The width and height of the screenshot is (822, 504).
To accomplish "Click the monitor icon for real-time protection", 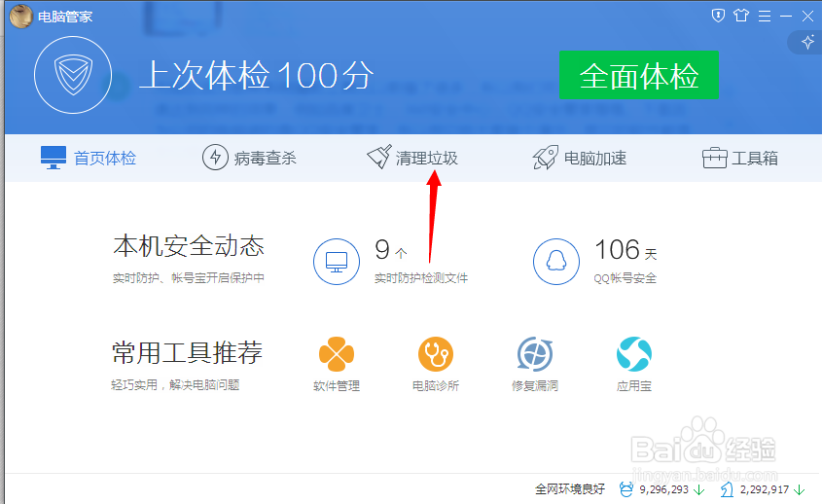I will click(337, 262).
